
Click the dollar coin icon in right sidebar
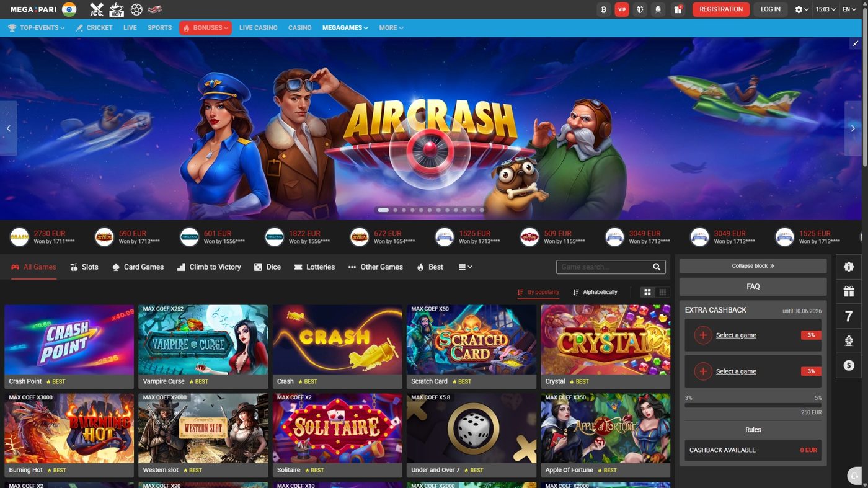pyautogui.click(x=849, y=366)
